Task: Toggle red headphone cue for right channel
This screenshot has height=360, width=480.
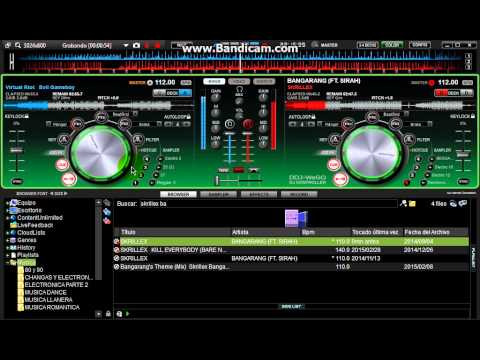Action: point(248,124)
